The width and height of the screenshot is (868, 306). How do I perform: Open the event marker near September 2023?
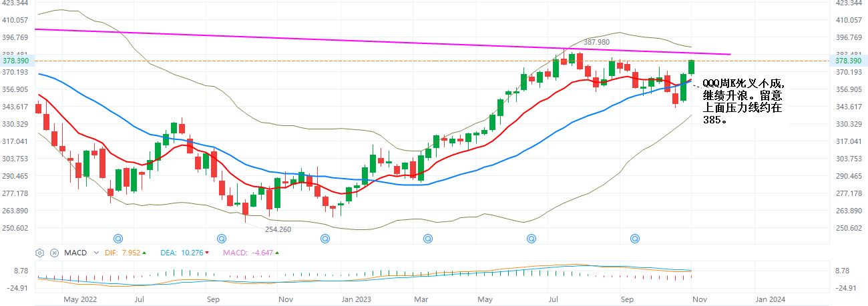tap(636, 237)
